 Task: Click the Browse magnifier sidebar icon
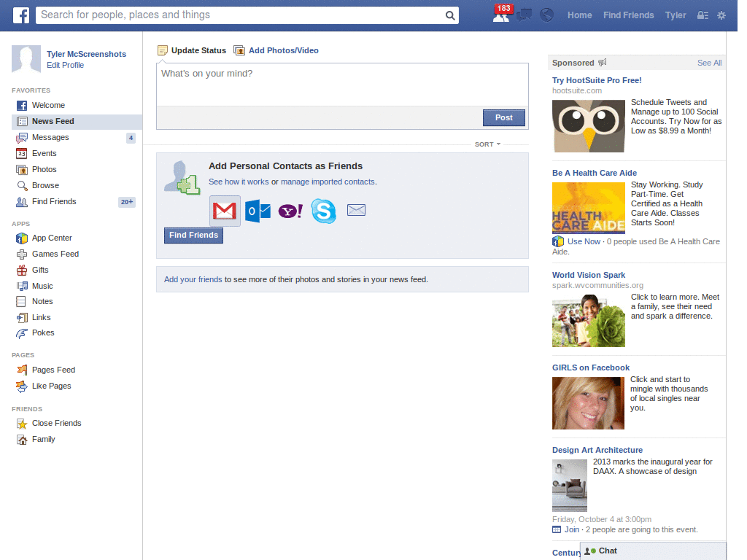pos(22,186)
